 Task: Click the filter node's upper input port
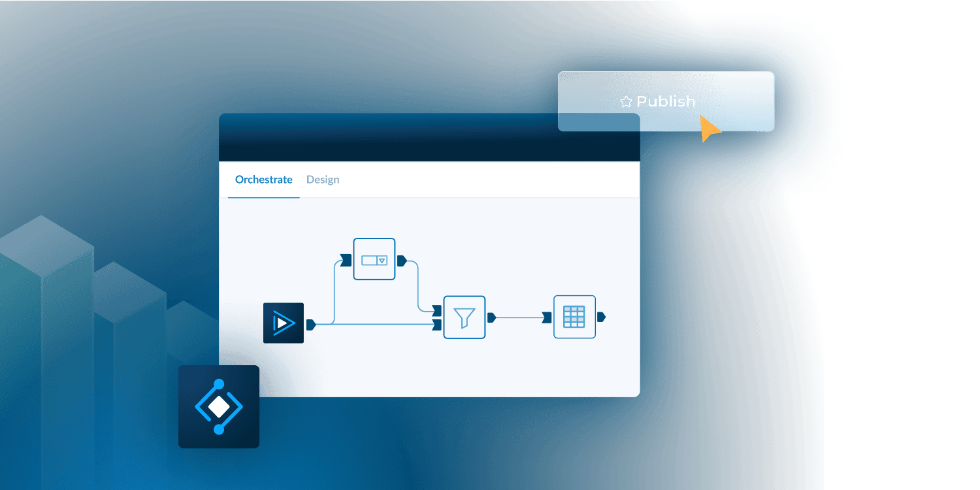click(436, 310)
